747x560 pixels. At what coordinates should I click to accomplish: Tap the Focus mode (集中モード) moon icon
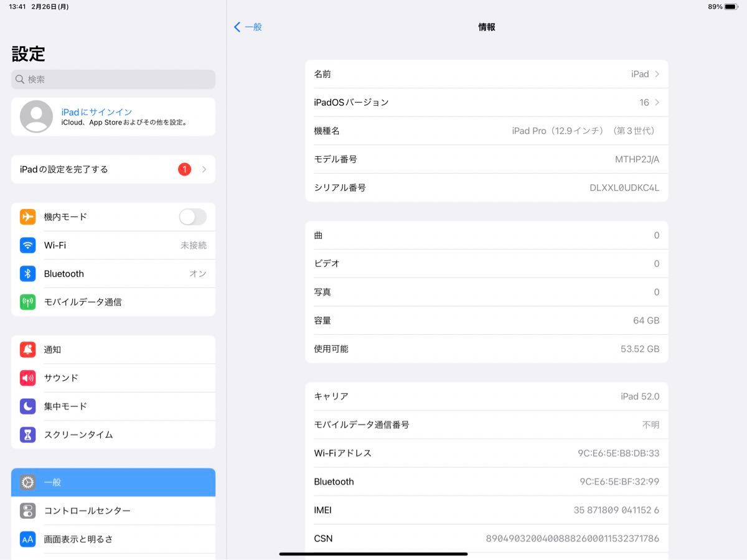click(x=28, y=406)
